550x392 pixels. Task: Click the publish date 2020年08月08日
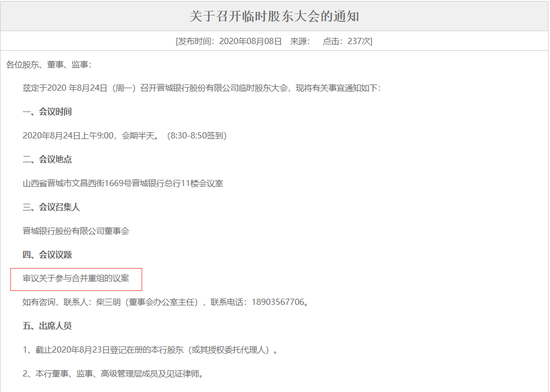(250, 41)
